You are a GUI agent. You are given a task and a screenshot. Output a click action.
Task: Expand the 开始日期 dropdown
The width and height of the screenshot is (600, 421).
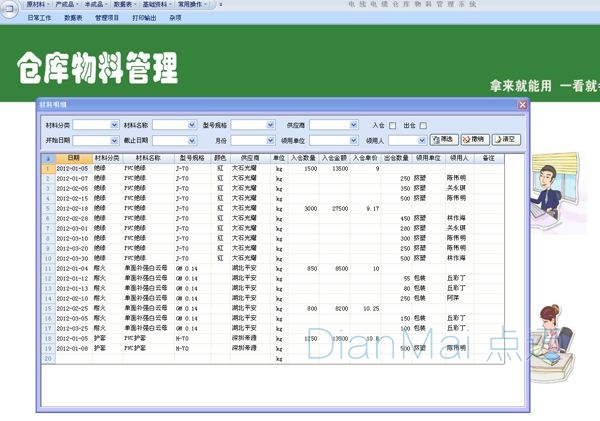pyautogui.click(x=114, y=140)
